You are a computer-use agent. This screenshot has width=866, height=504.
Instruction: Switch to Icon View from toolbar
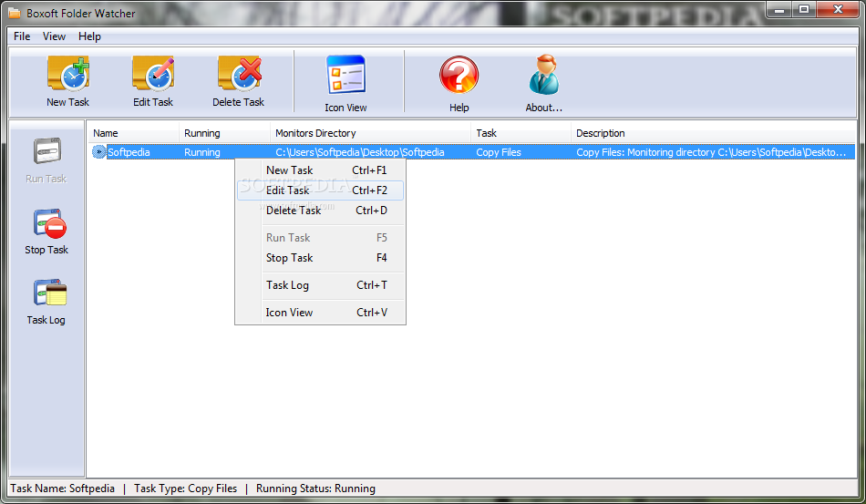tap(345, 75)
